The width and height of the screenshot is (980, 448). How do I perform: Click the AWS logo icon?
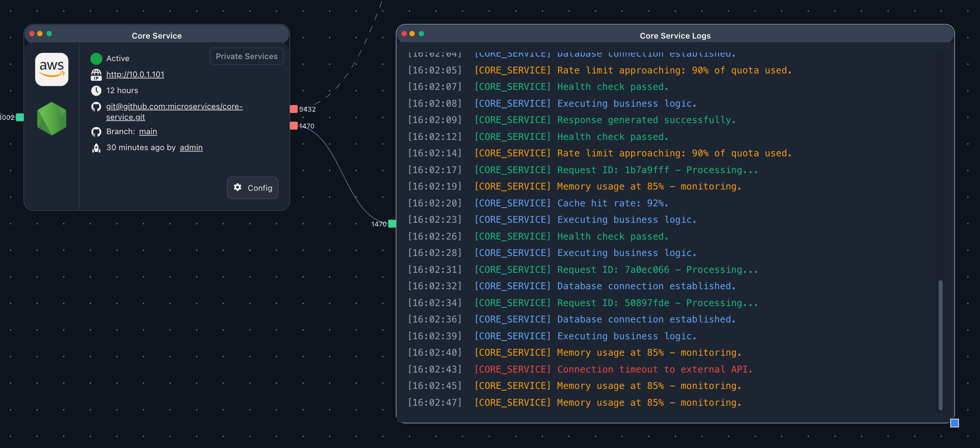pyautogui.click(x=52, y=69)
